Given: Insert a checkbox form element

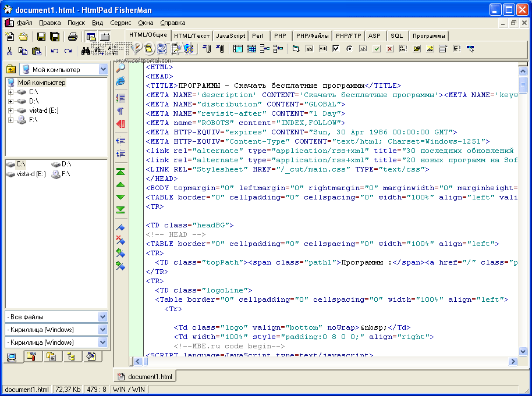Looking at the screenshot, I should 336,49.
